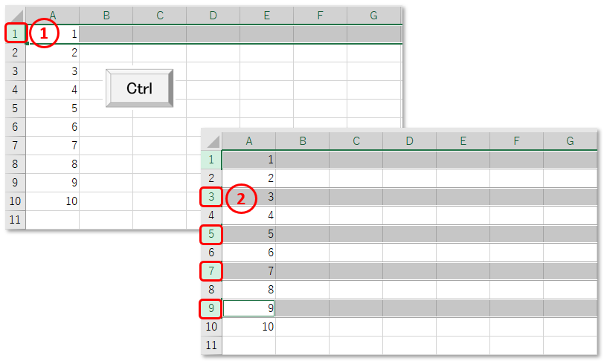Click column D header in front sheet
This screenshot has height=364, width=607.
click(x=410, y=141)
